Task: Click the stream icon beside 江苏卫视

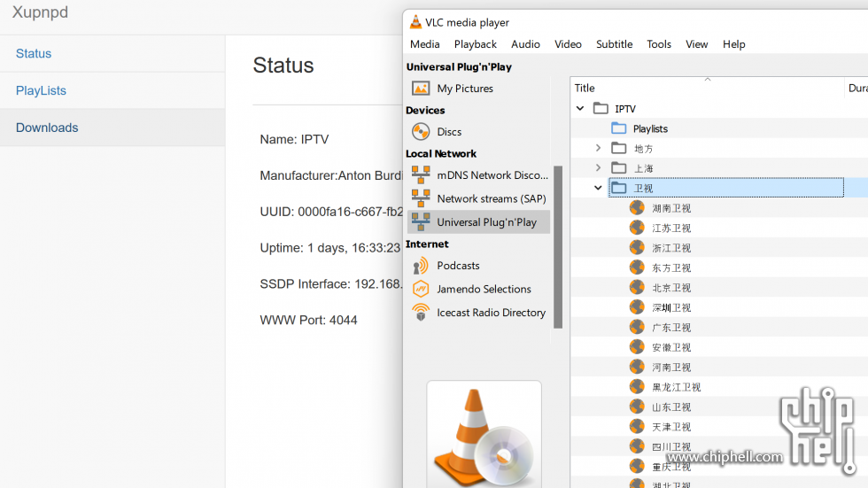Action: click(637, 228)
